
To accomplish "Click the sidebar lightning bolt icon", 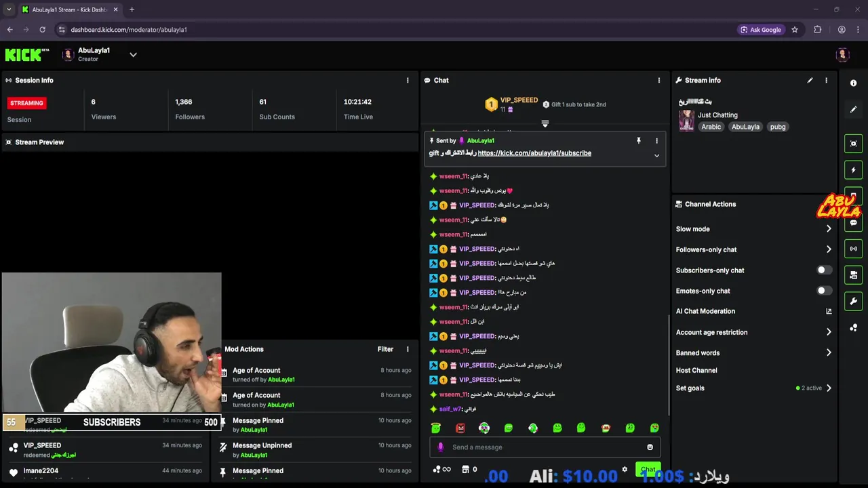I will [x=854, y=169].
